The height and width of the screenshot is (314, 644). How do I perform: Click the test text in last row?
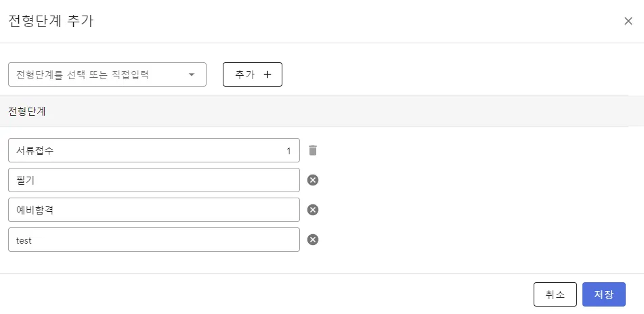pyautogui.click(x=24, y=240)
